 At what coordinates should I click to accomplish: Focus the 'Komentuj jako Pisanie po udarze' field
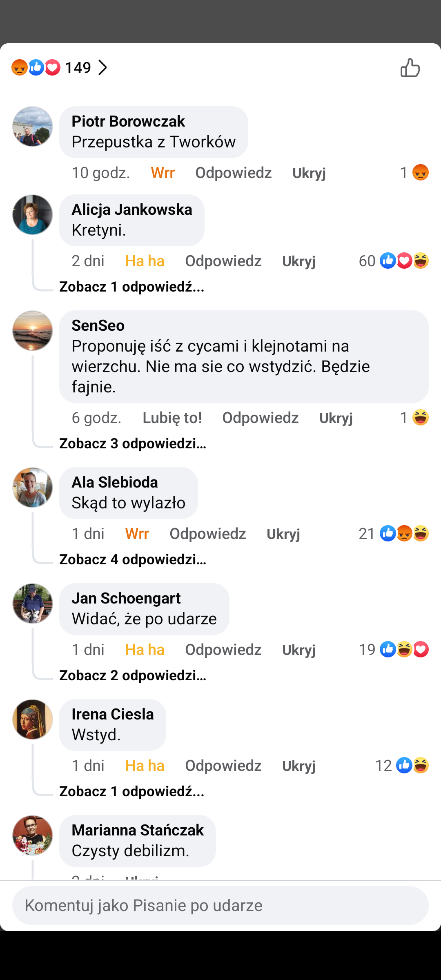coord(220,905)
